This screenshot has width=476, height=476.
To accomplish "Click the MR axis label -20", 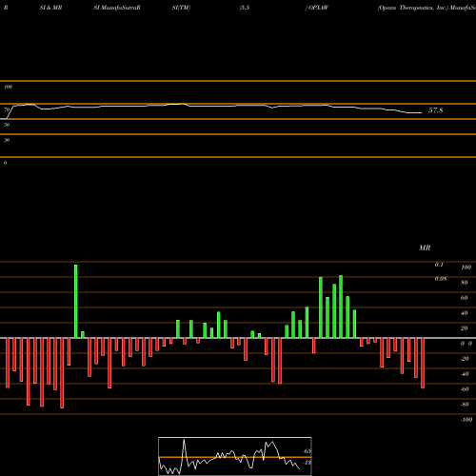I will pyautogui.click(x=465, y=359).
